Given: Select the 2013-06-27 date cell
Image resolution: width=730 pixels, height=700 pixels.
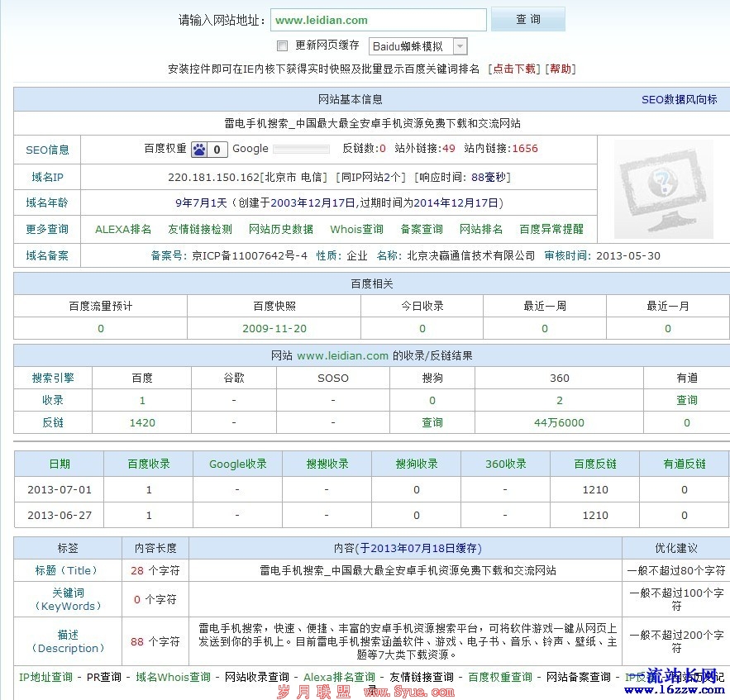Looking at the screenshot, I should 60,515.
